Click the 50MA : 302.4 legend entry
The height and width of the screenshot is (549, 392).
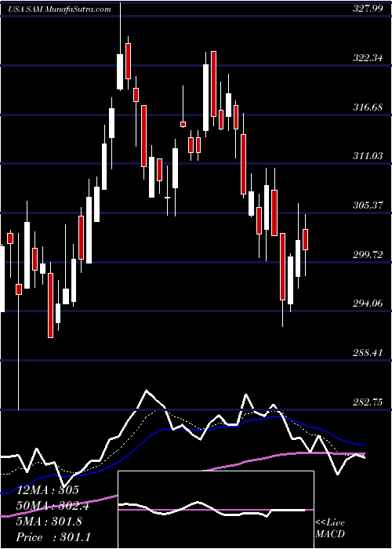51,506
